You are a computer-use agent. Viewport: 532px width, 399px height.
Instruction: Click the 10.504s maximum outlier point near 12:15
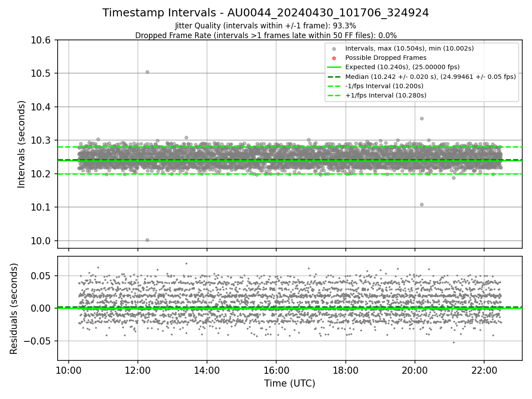click(147, 72)
